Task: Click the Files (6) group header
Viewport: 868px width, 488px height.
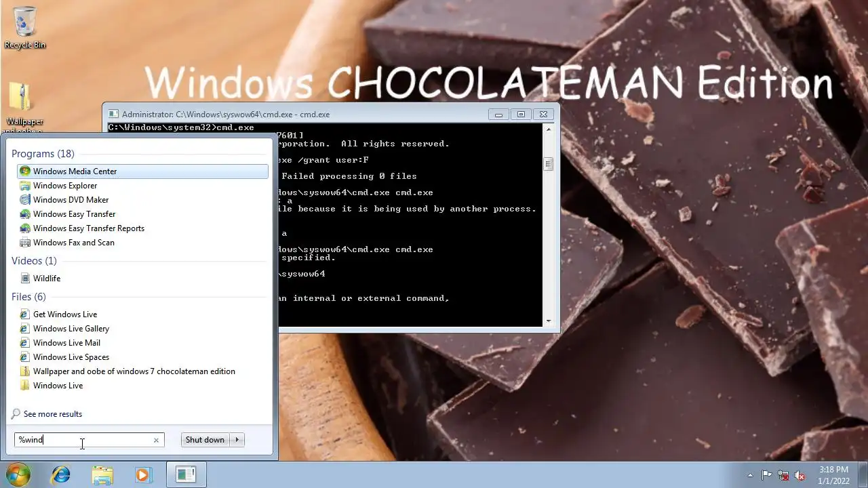Action: [x=28, y=297]
